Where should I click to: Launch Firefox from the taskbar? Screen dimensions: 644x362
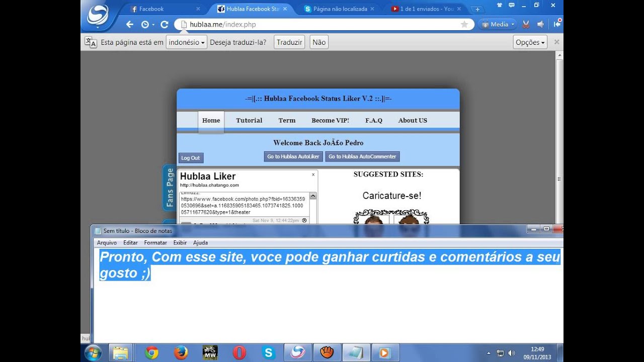point(181,353)
